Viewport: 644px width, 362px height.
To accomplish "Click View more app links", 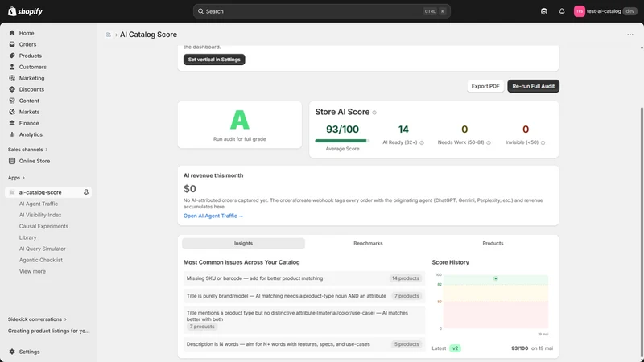I will [32, 271].
